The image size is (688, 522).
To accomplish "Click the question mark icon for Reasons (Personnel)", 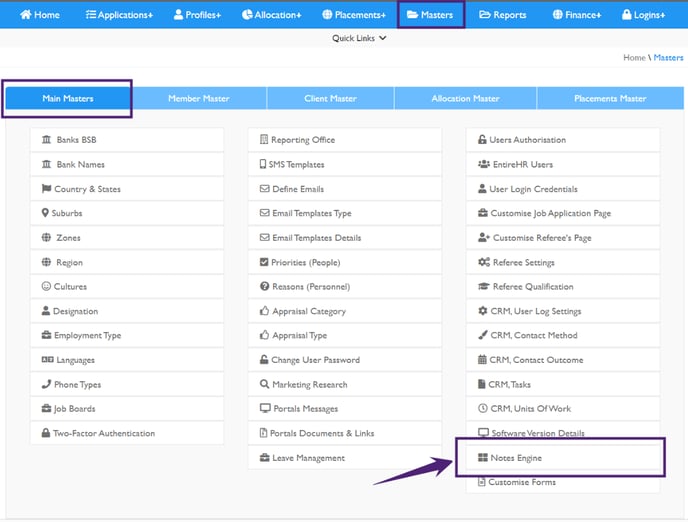I will pyautogui.click(x=264, y=286).
